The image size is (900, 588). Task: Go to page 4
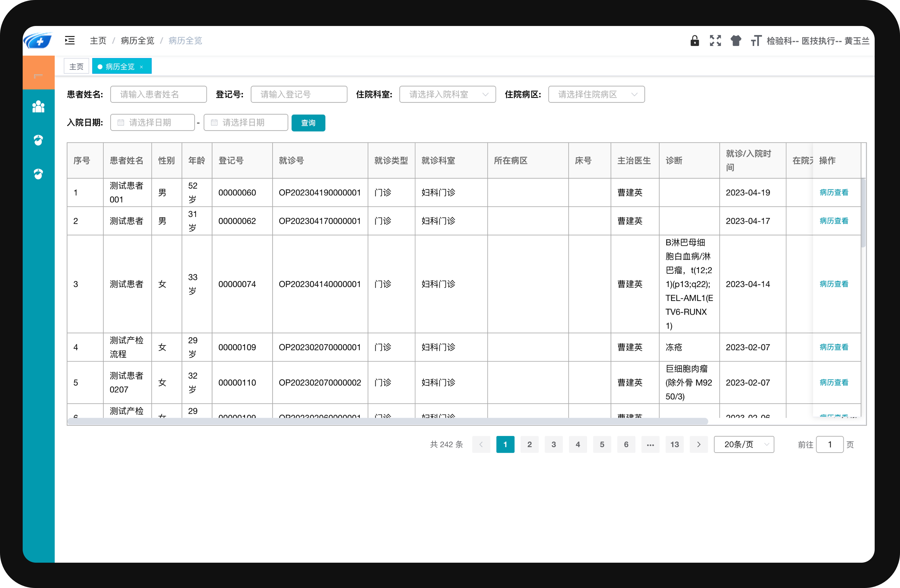click(x=578, y=444)
